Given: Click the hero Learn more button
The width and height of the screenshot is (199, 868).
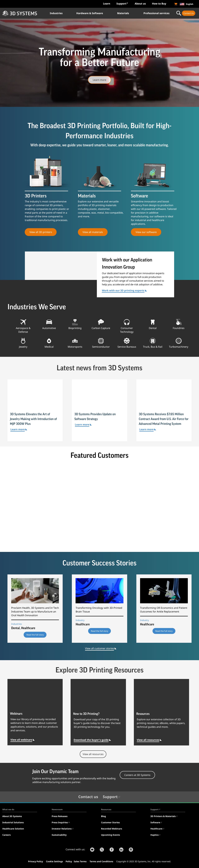Looking at the screenshot, I should click(x=99, y=80).
